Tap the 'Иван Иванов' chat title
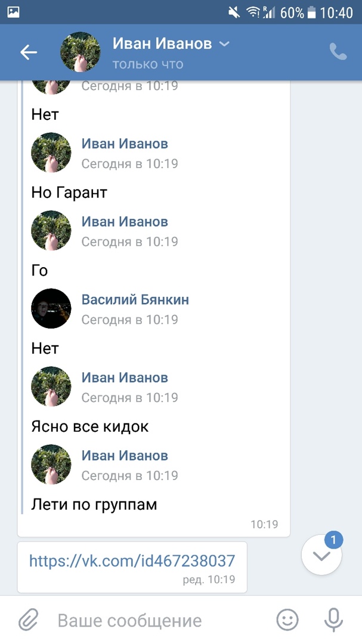This screenshot has width=362, height=644. [x=162, y=44]
